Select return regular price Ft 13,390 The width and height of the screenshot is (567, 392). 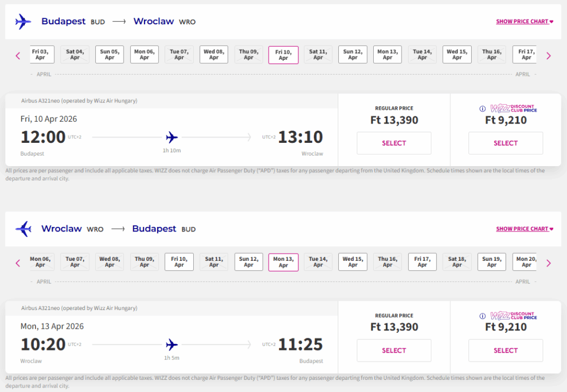click(394, 350)
